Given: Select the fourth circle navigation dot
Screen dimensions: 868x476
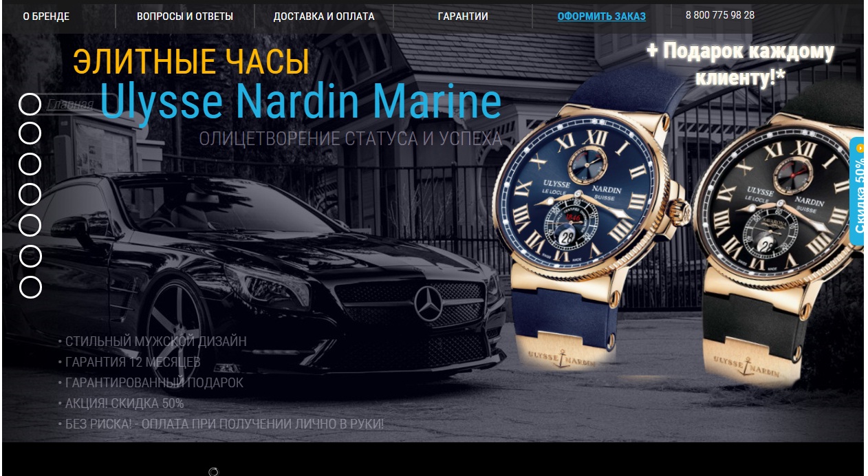Looking at the screenshot, I should [30, 195].
